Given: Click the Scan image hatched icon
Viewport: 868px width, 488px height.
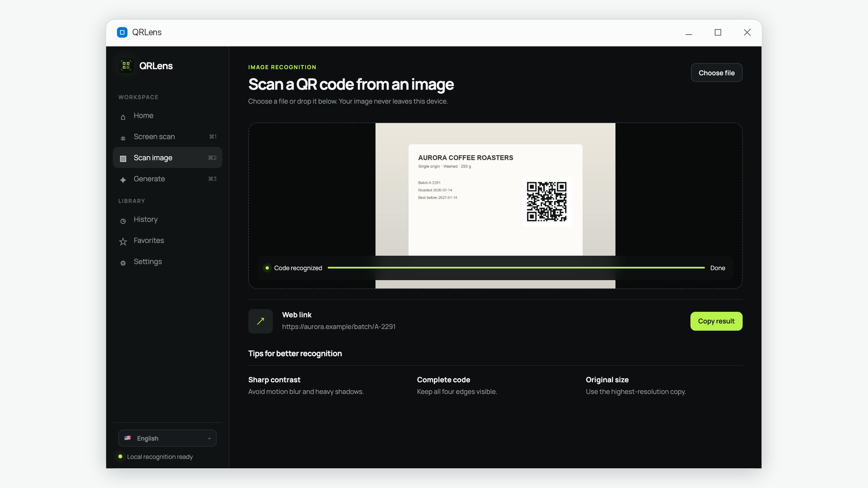Looking at the screenshot, I should [123, 159].
